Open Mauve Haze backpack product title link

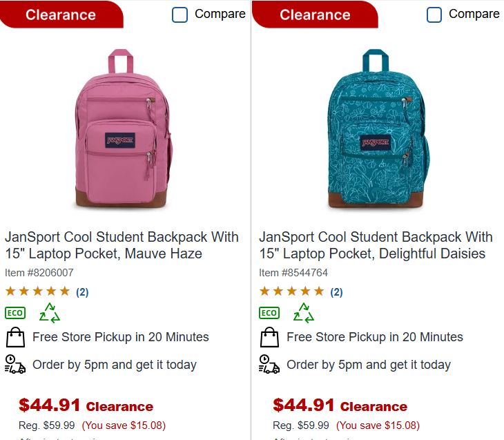(122, 245)
